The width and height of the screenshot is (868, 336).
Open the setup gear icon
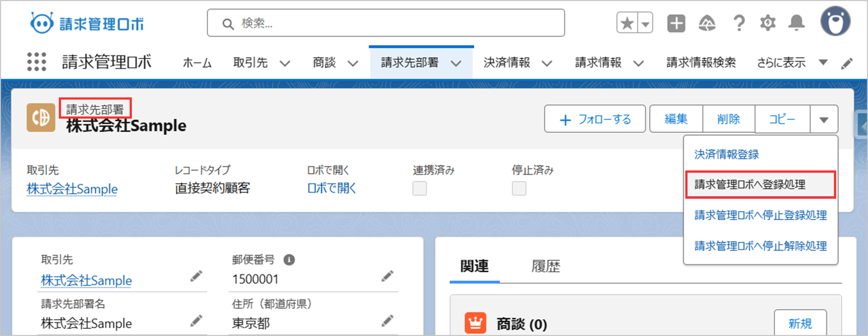[x=768, y=23]
